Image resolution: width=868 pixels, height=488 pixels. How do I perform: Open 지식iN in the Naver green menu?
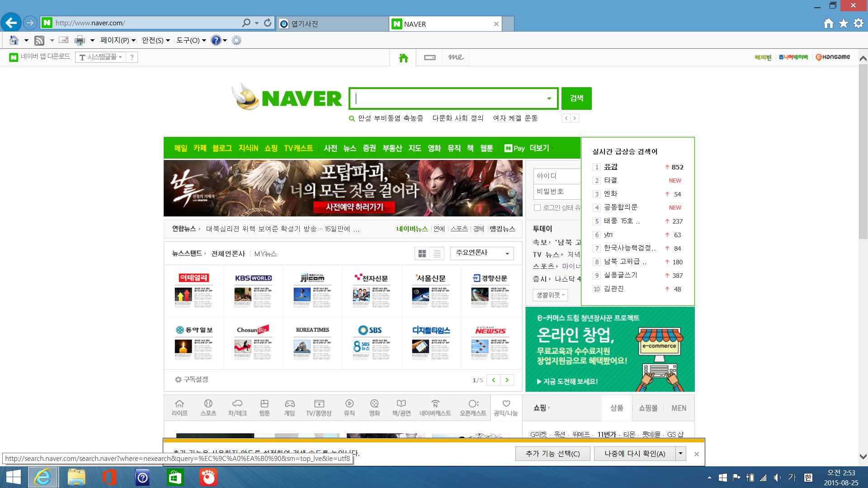[248, 148]
